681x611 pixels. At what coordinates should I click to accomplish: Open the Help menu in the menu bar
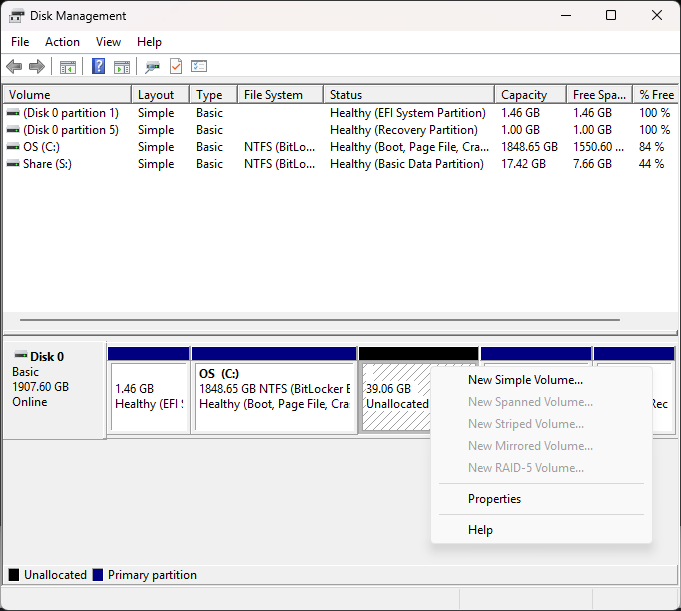(149, 42)
